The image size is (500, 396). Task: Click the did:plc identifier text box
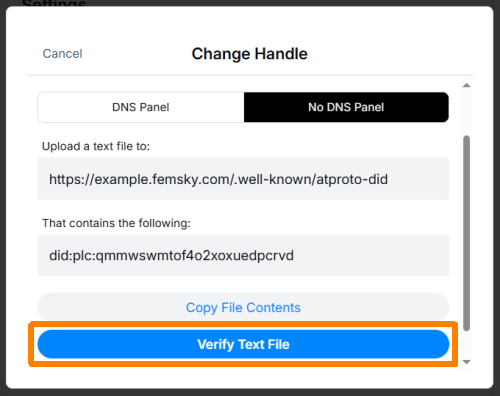coord(243,255)
